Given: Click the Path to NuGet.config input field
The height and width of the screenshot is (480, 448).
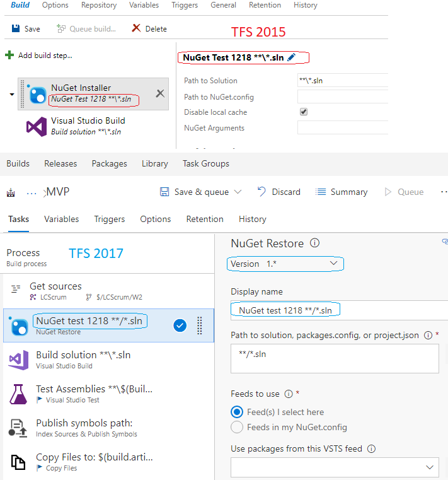Looking at the screenshot, I should (343, 97).
